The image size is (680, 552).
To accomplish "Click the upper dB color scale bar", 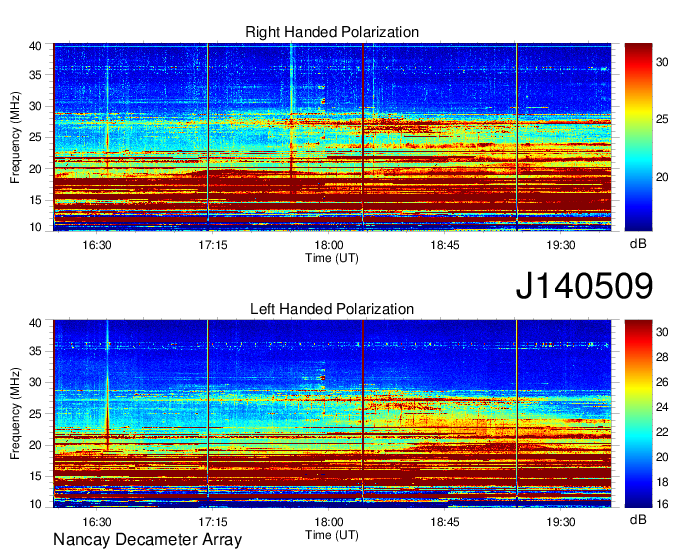I will click(638, 137).
